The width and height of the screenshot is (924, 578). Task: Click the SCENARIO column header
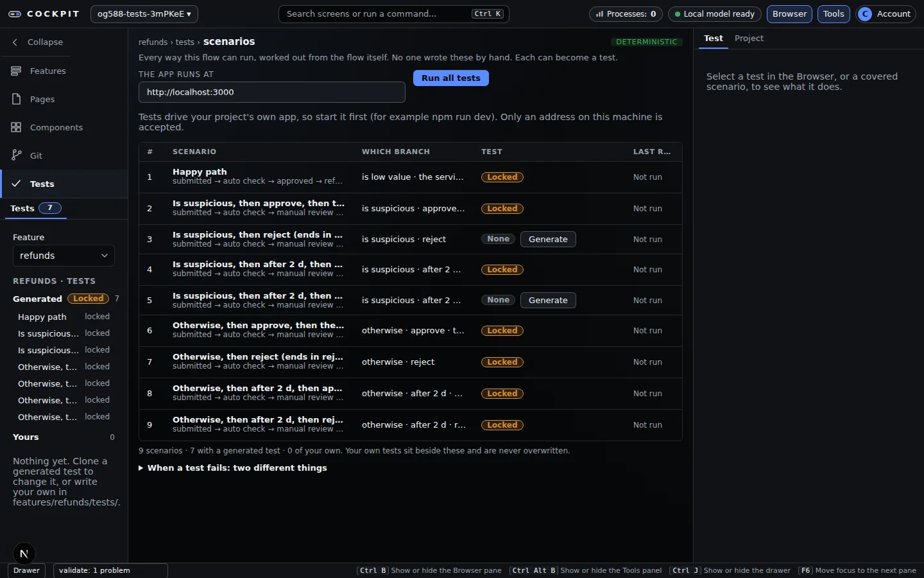[x=194, y=152]
